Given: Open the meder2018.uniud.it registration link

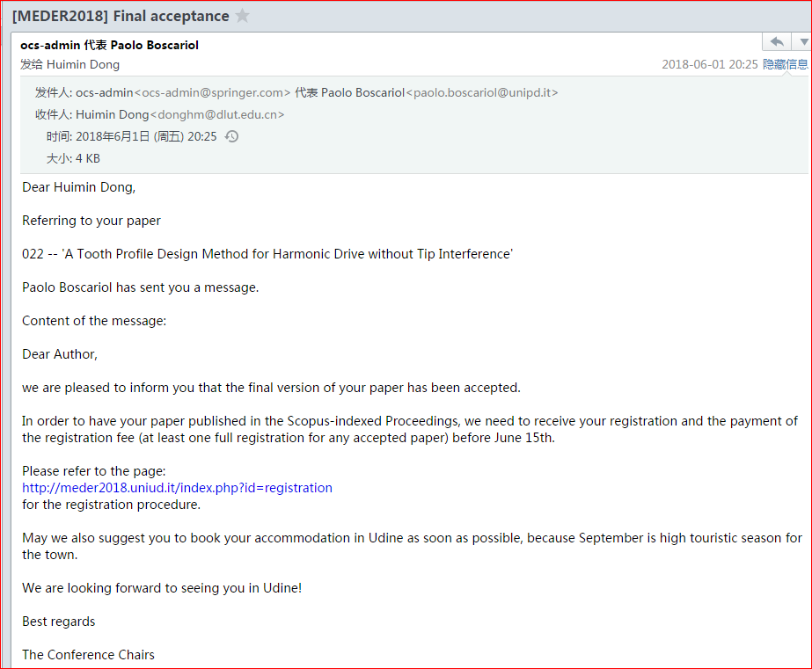Looking at the screenshot, I should [x=177, y=487].
